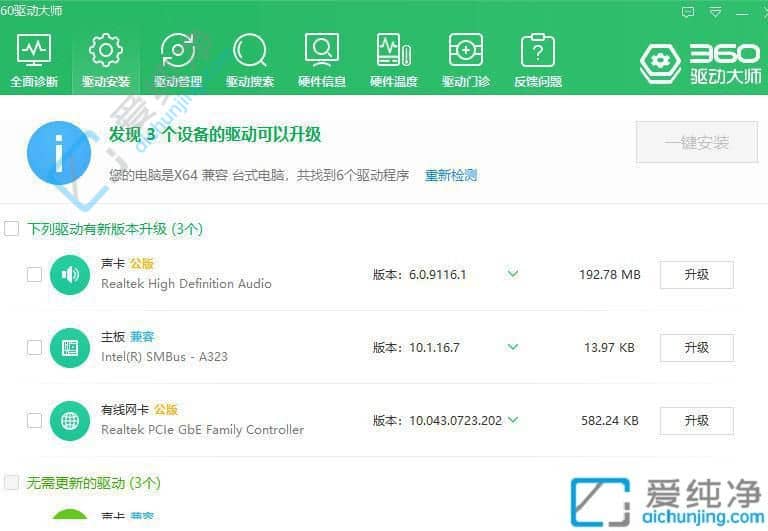This screenshot has width=768, height=531.
Task: Click the 192.78 MB size value
Action: tap(609, 274)
